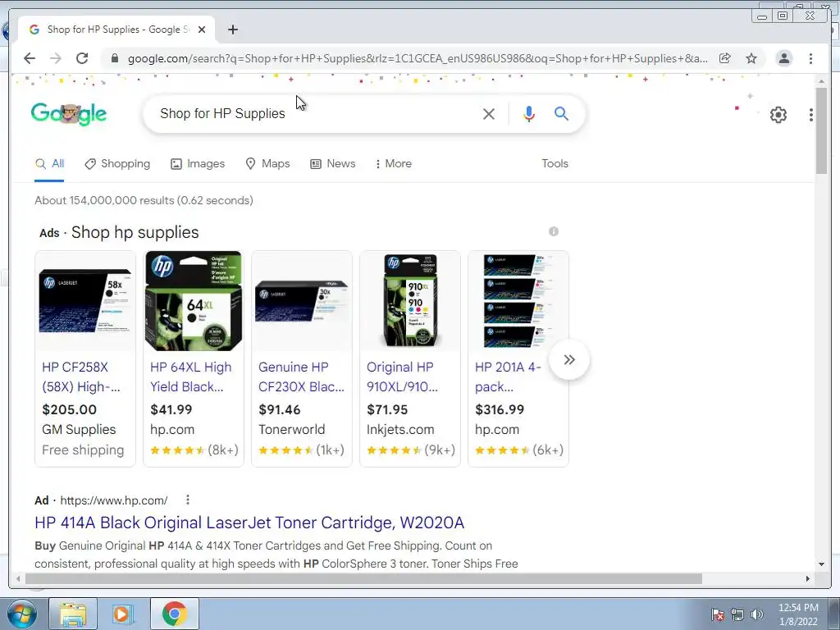Open Windows Explorer from taskbar
This screenshot has height=630, width=840.
click(x=73, y=614)
